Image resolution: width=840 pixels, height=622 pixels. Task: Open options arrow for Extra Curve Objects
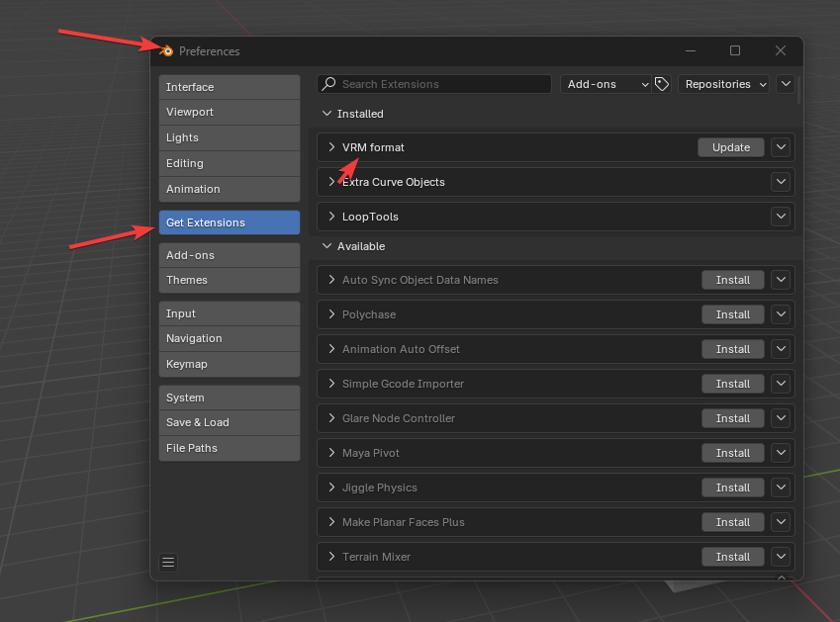(782, 182)
